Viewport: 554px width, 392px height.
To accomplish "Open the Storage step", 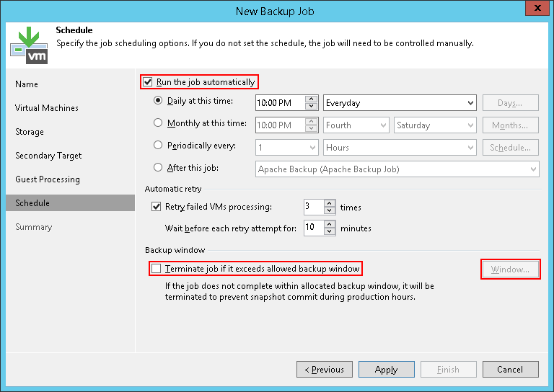I will coord(30,132).
